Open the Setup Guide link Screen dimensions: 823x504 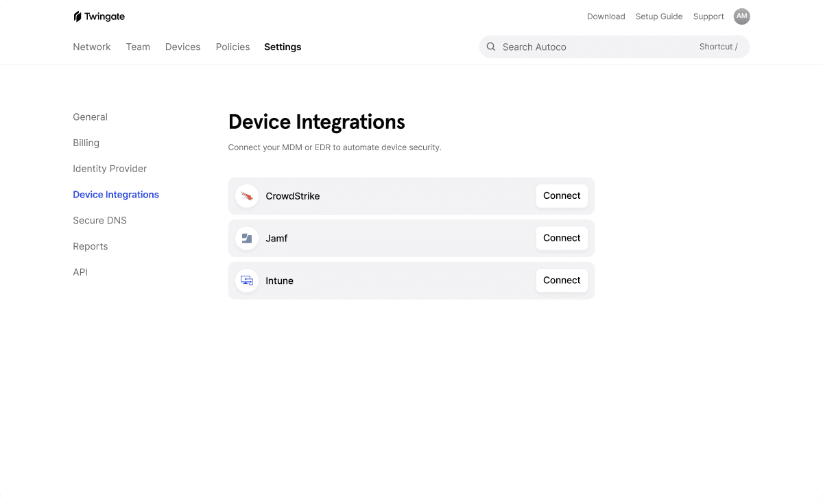659,16
